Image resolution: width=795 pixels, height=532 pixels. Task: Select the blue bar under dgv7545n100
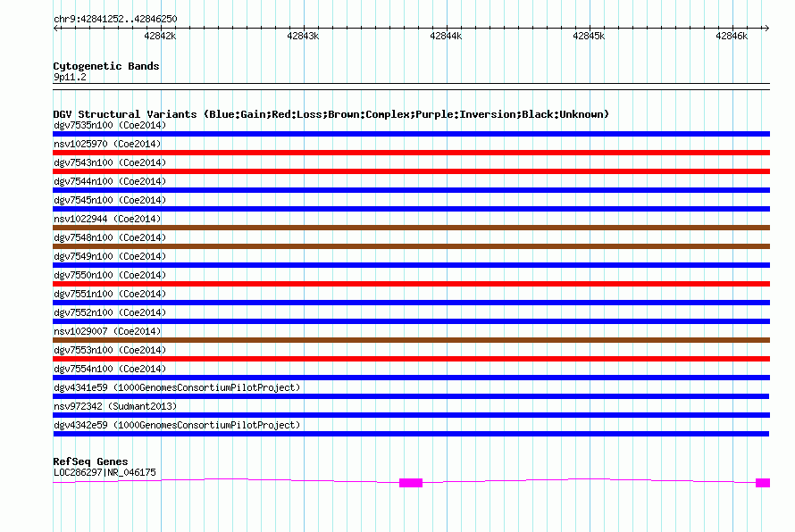[411, 209]
